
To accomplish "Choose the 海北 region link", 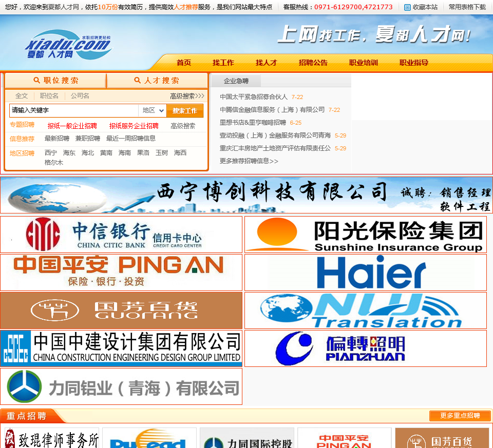I will coord(88,153).
